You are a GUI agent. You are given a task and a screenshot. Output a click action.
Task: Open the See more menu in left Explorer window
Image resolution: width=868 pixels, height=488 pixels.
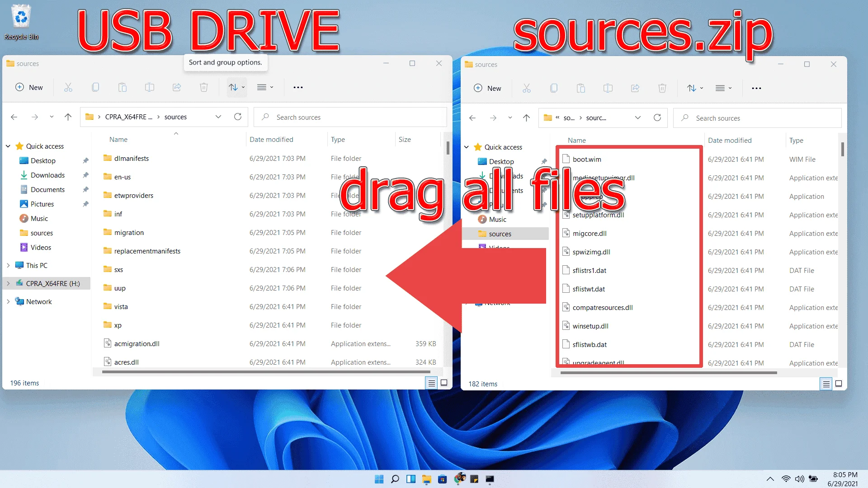tap(298, 87)
